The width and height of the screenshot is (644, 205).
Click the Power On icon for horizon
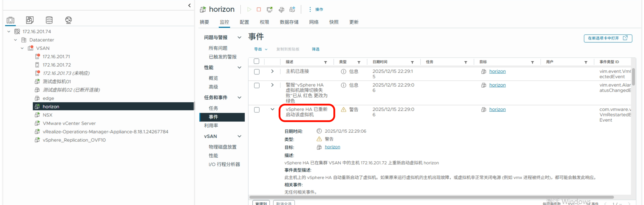pyautogui.click(x=249, y=9)
